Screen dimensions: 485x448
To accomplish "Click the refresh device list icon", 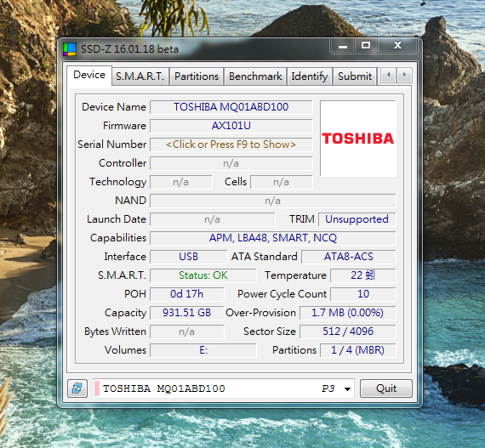I will (x=77, y=388).
